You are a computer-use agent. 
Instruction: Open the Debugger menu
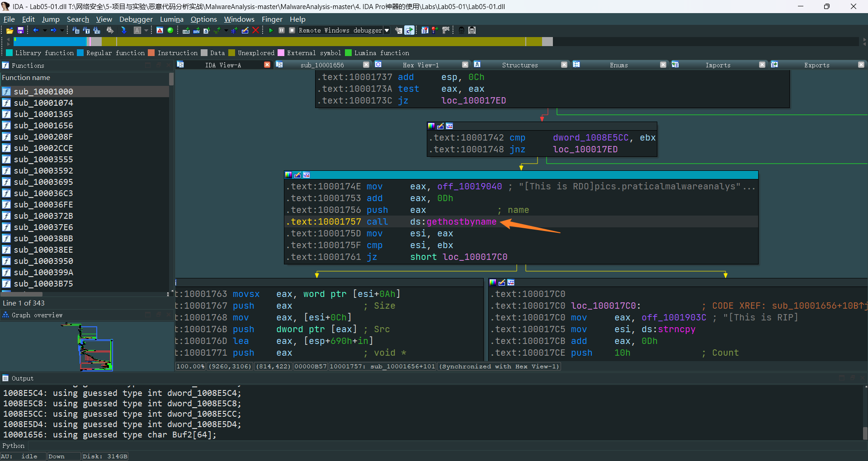pos(136,19)
